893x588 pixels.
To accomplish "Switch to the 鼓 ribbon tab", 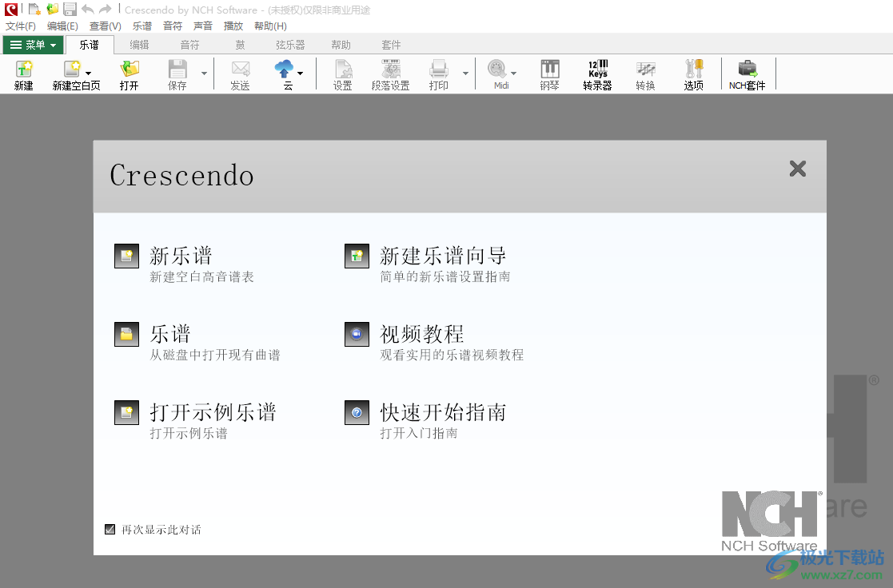I will pyautogui.click(x=240, y=45).
